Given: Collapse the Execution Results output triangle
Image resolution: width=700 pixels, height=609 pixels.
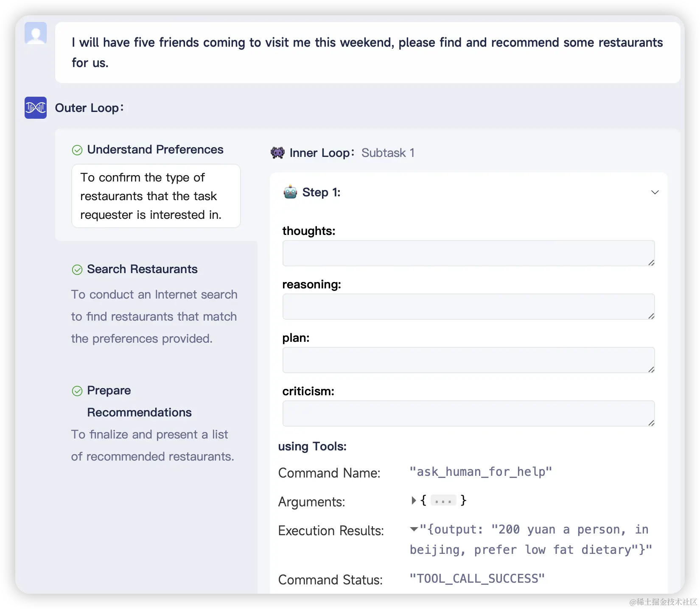Looking at the screenshot, I should 414,529.
